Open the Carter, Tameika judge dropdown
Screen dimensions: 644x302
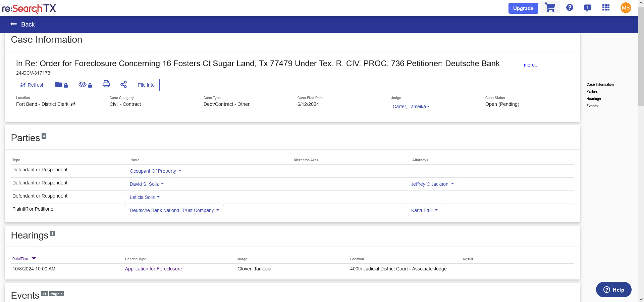pos(411,106)
